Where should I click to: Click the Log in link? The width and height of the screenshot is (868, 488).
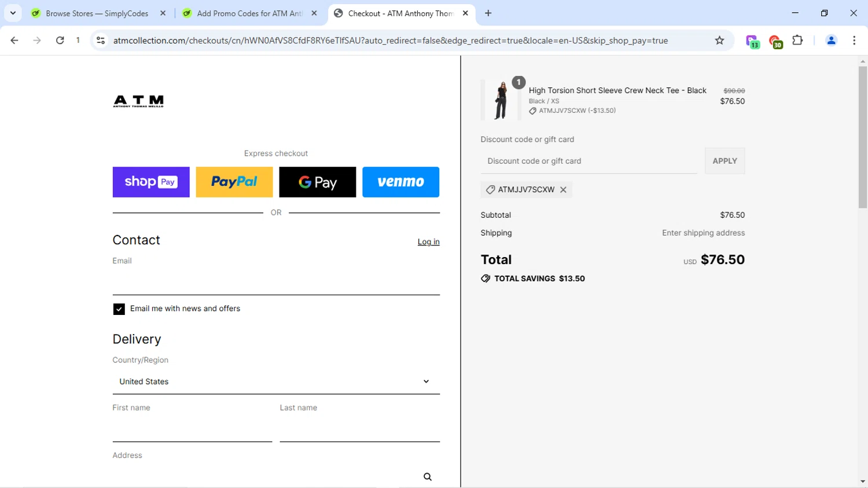click(429, 242)
